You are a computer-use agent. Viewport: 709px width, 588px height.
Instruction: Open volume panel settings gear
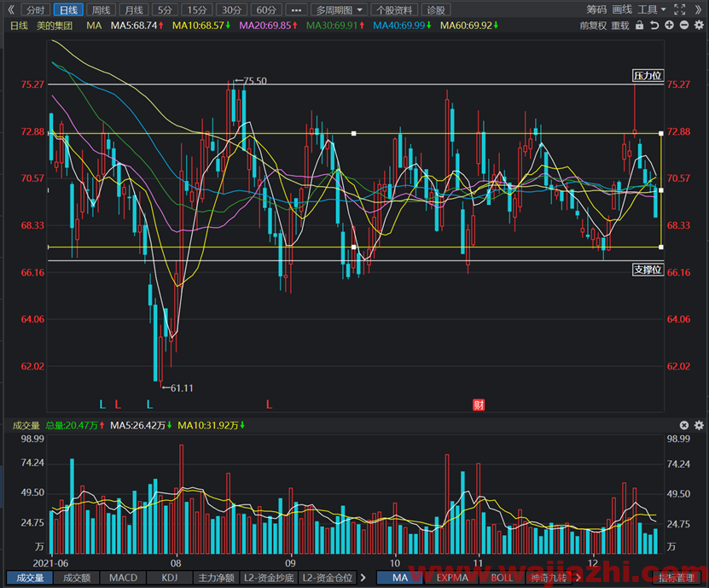point(699,425)
